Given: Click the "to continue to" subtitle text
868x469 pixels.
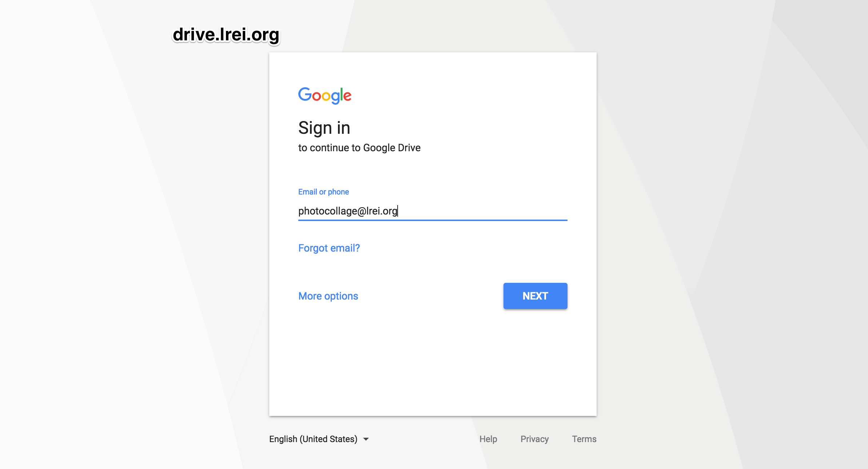Looking at the screenshot, I should (329, 148).
